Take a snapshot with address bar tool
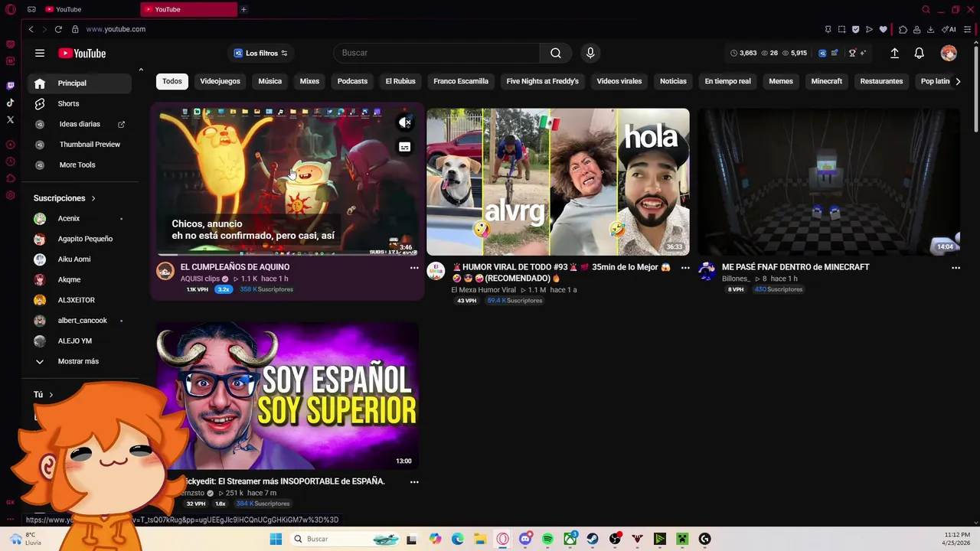Screen dimensions: 980x551 (x=841, y=29)
